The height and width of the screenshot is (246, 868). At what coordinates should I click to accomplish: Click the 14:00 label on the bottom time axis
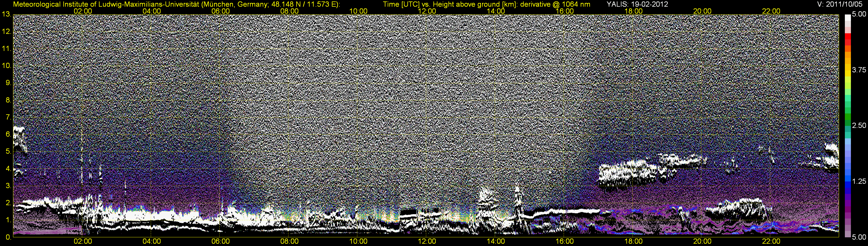[x=496, y=242]
